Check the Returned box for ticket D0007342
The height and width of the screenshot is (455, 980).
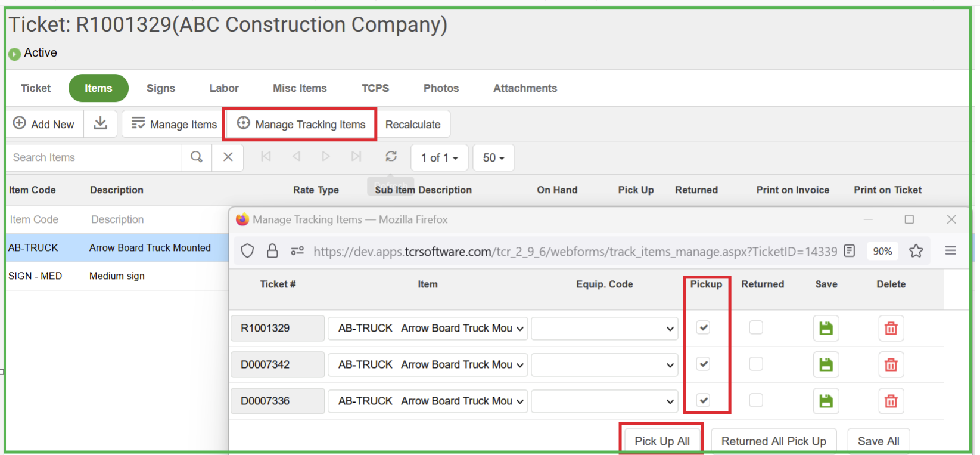[x=756, y=364]
